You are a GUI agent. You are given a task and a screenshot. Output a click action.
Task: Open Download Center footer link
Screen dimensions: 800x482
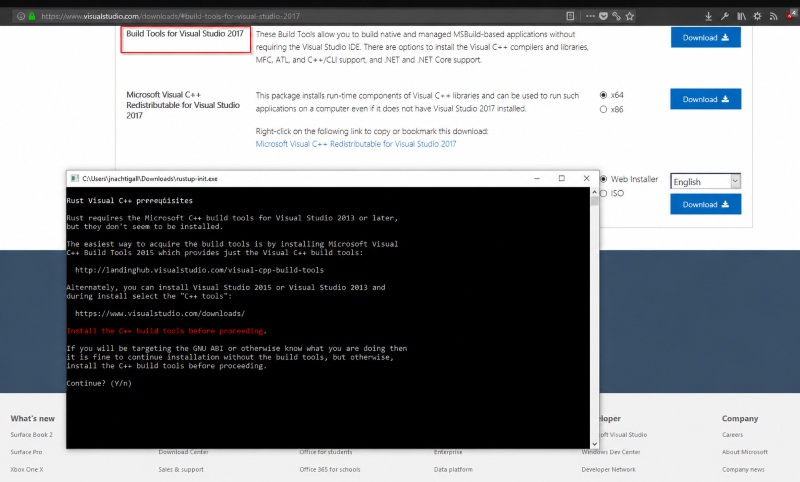[x=184, y=452]
